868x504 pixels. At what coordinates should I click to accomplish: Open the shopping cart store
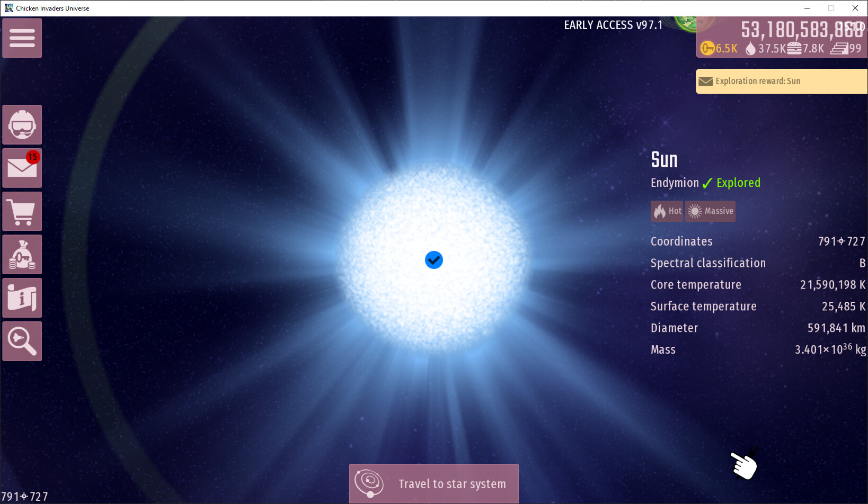pos(22,211)
